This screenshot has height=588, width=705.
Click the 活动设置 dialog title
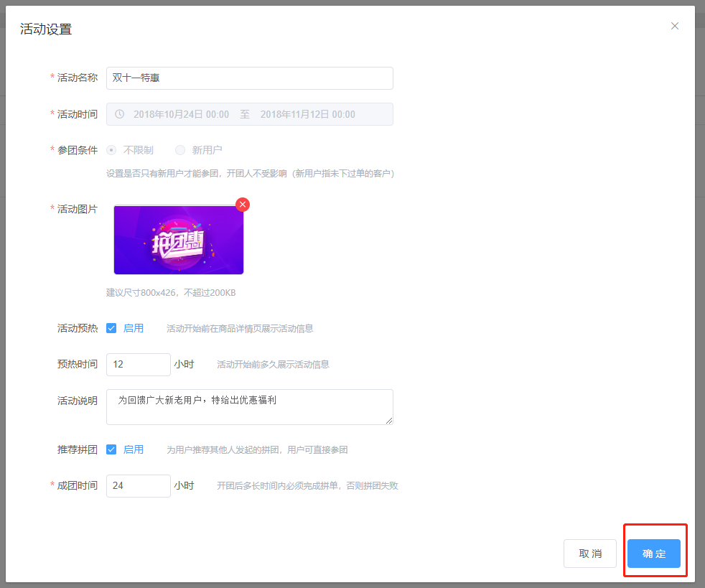[46, 29]
